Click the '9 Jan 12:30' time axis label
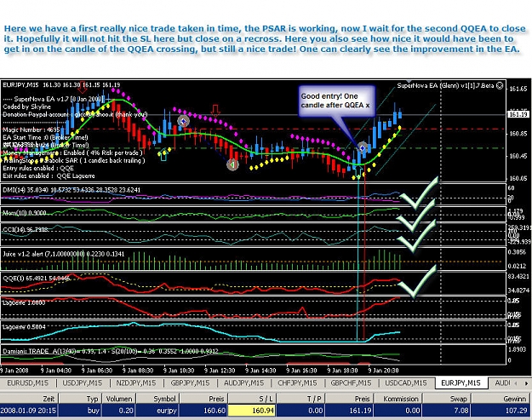532x420 pixels. pos(220,371)
